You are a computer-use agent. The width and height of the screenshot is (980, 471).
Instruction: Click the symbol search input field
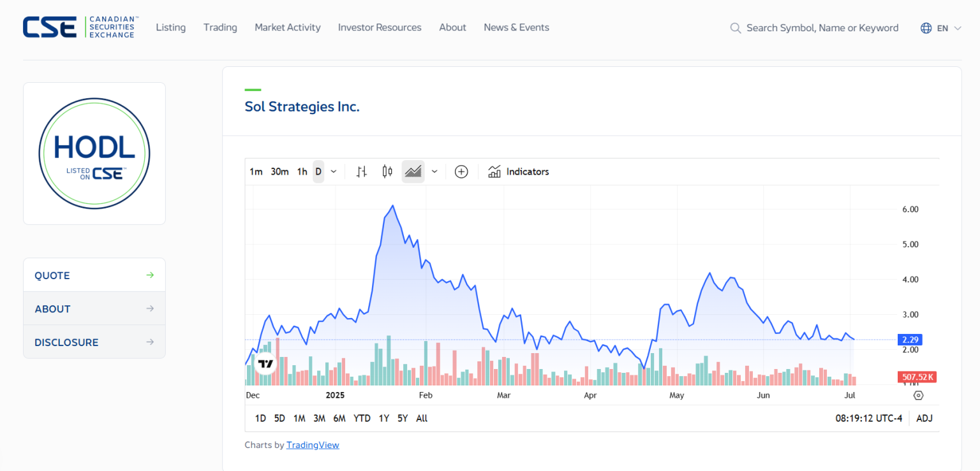(822, 28)
